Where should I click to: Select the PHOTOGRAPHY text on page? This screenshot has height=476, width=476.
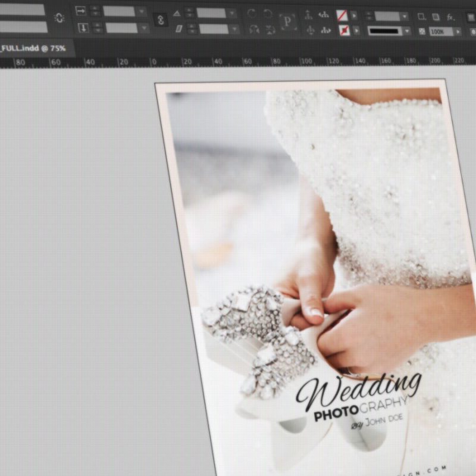click(x=361, y=409)
